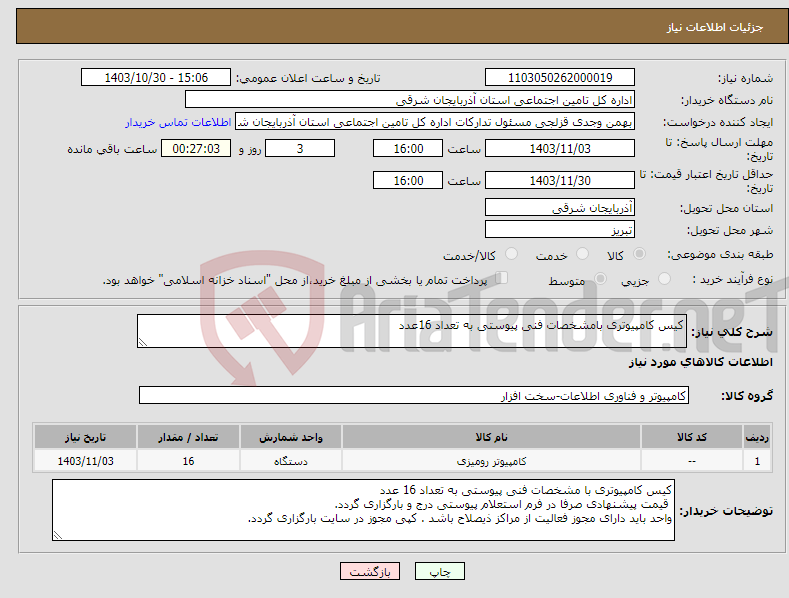The width and height of the screenshot is (789, 598).
Task: Click the remaining days field showing 3
Action: point(300,148)
